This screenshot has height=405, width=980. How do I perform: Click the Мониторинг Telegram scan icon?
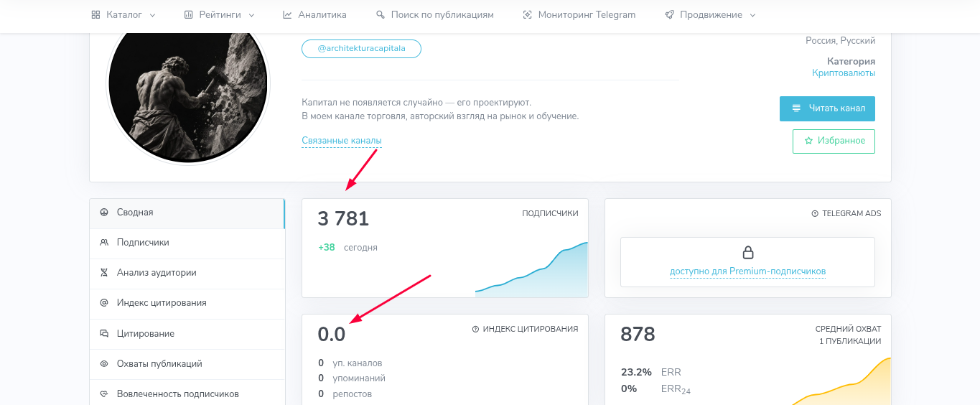[527, 14]
